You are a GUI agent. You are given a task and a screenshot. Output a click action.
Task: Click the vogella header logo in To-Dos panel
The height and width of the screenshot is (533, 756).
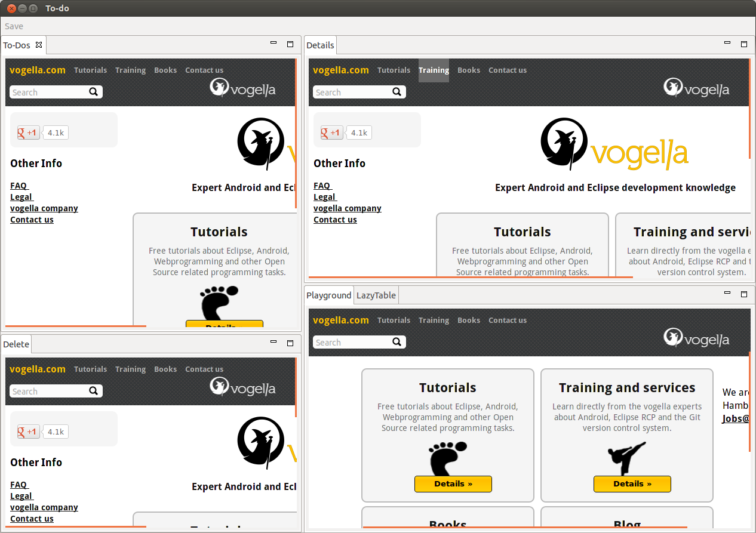242,88
